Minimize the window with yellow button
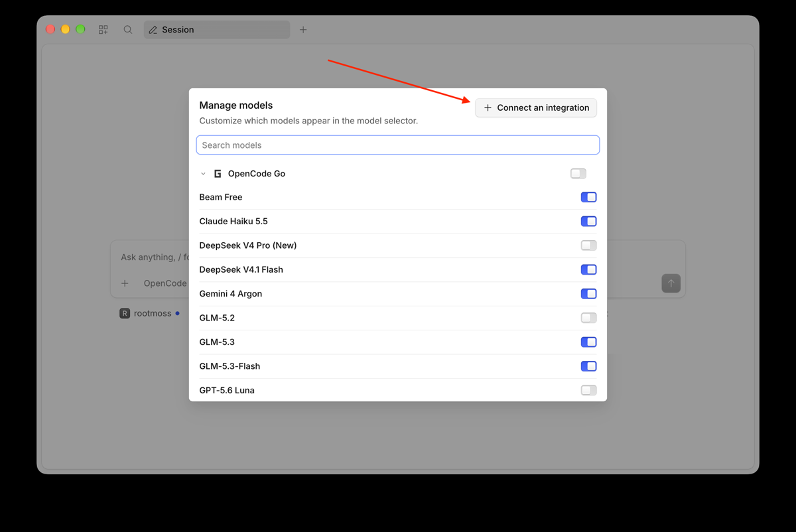 click(x=65, y=29)
